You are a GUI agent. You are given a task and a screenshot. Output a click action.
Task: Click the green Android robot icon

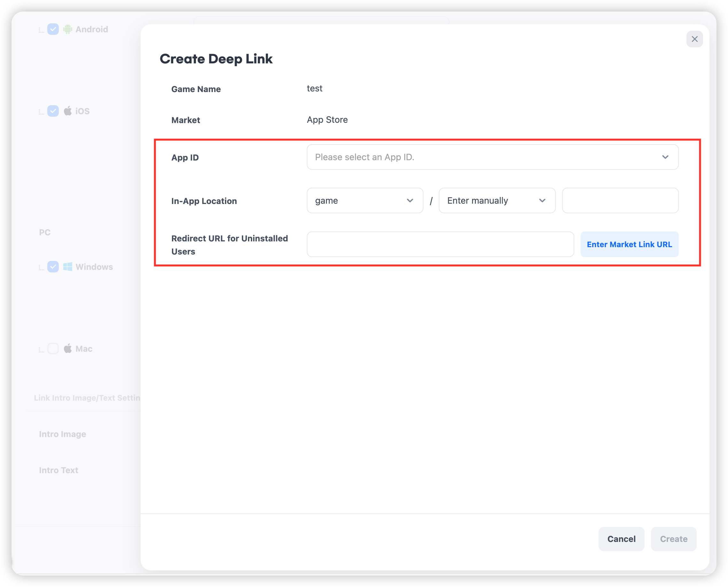pos(68,29)
